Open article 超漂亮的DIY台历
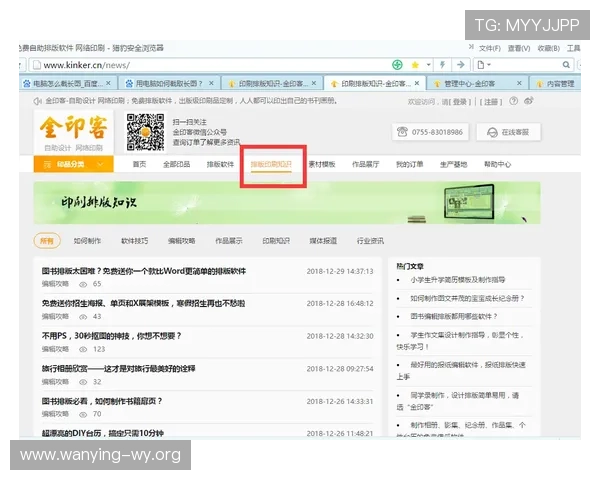 point(103,433)
